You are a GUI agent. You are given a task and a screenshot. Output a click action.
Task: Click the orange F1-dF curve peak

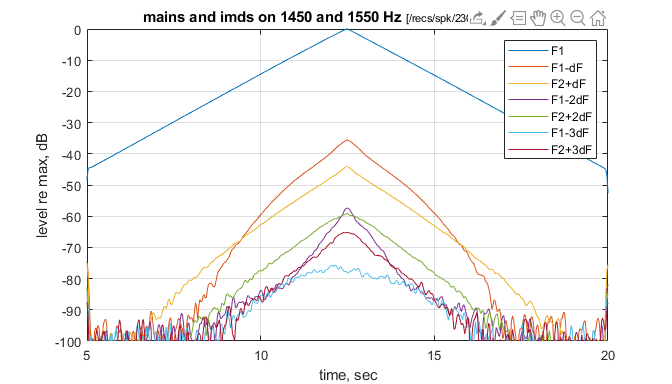click(x=347, y=140)
